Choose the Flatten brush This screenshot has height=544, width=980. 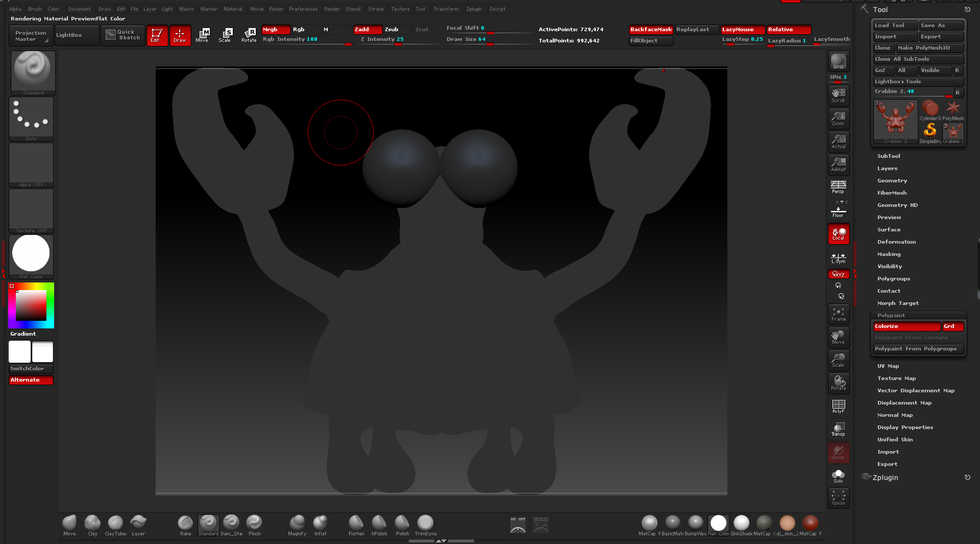pyautogui.click(x=356, y=525)
